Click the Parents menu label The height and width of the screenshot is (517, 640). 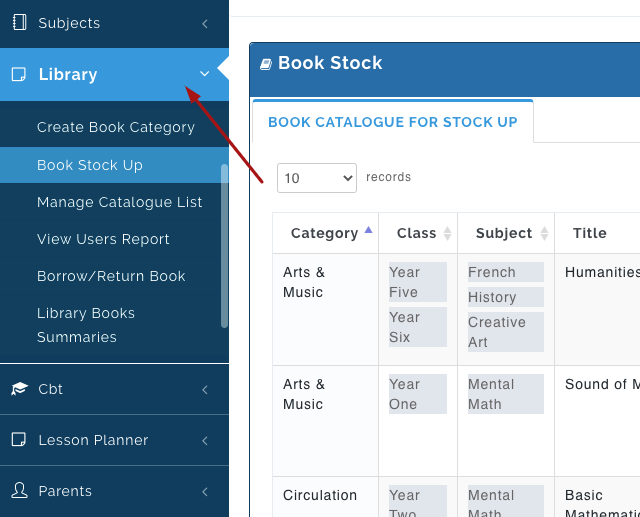(x=65, y=491)
